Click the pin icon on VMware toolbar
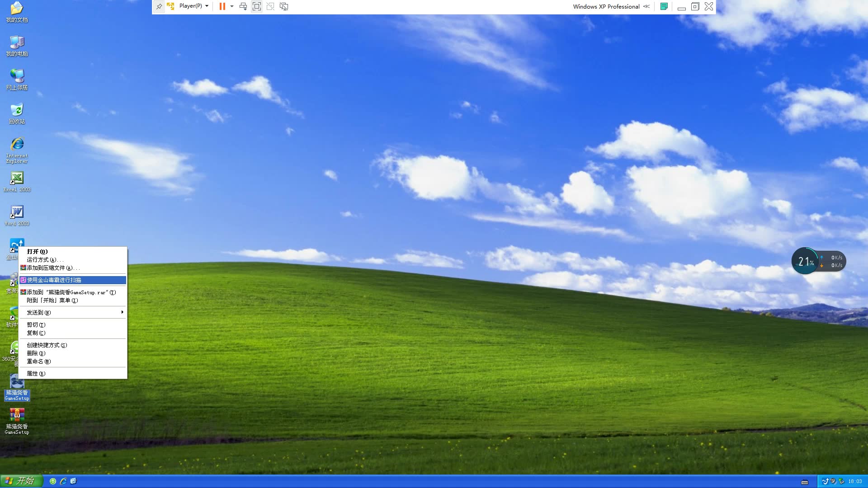Viewport: 868px width, 488px height. click(x=159, y=6)
